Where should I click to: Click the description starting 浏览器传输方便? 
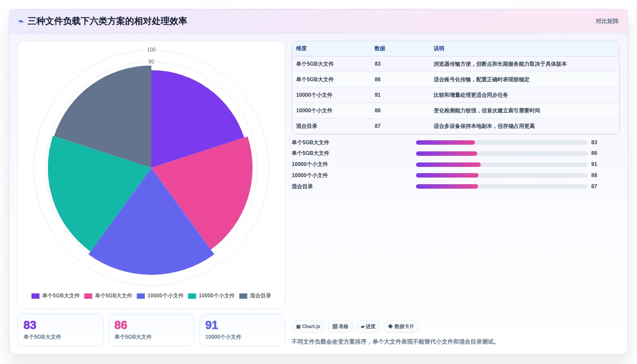(x=500, y=64)
